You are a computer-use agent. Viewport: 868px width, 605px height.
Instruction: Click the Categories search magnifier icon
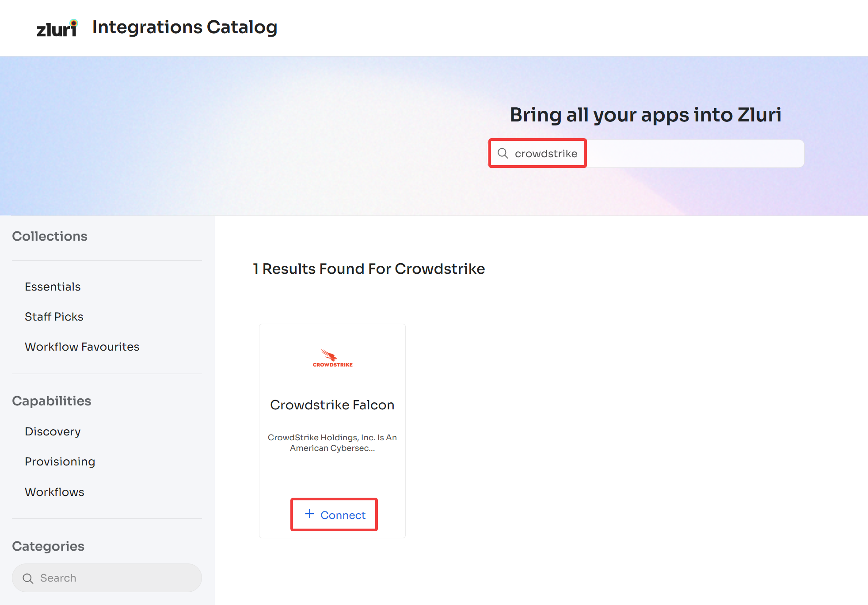[x=28, y=578]
